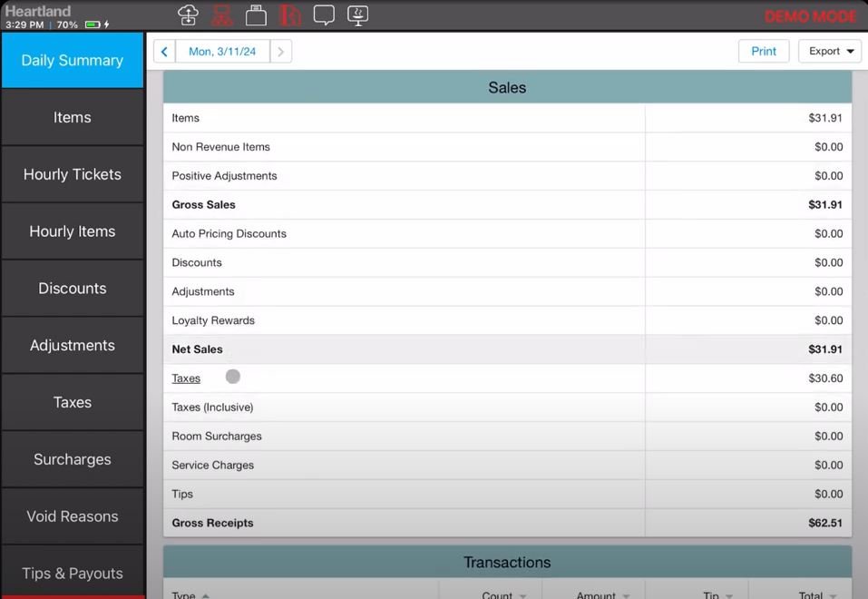The image size is (868, 599).
Task: Click the $62.51 Gross Receipts amount
Action: pyautogui.click(x=825, y=523)
